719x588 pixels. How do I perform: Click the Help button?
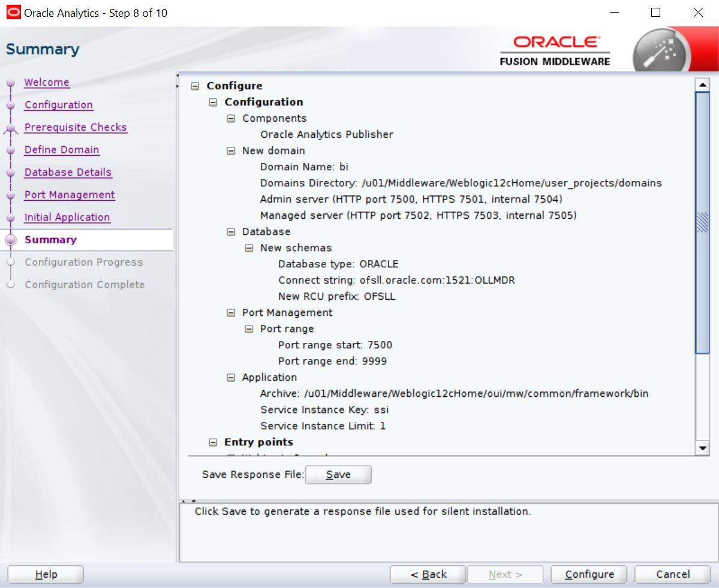point(46,575)
